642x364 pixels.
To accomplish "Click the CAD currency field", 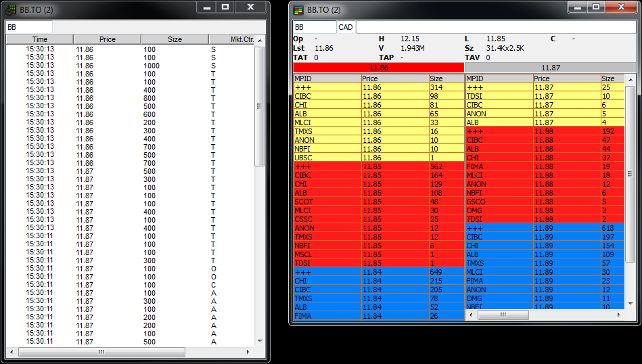I will point(346,27).
